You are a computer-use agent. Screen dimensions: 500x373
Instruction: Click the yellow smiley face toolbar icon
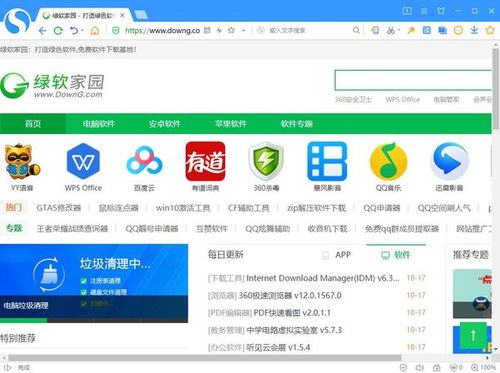point(459,30)
